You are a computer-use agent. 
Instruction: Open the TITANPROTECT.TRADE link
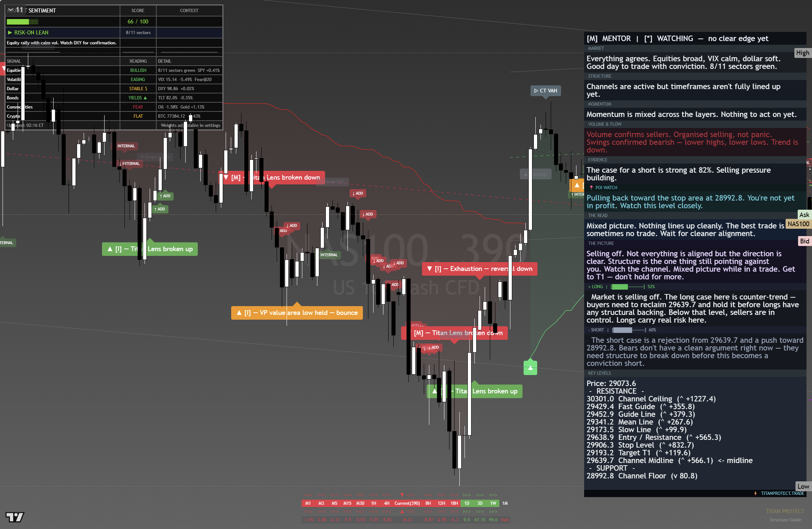pyautogui.click(x=782, y=493)
